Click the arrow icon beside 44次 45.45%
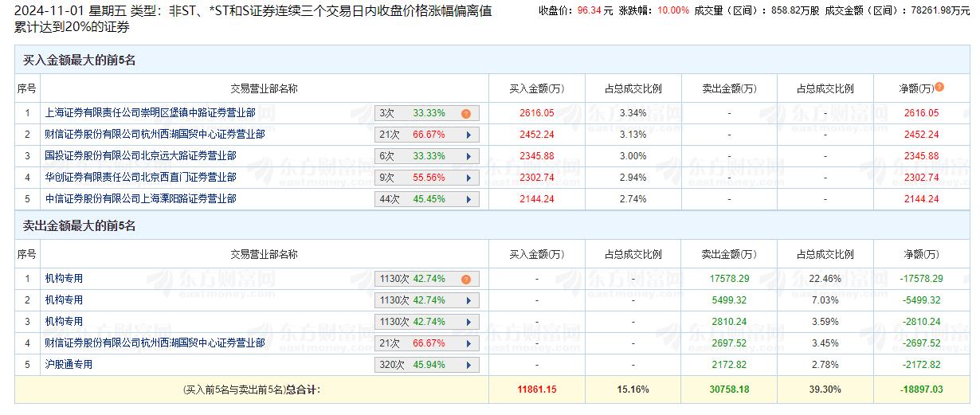The image size is (980, 415). coord(468,200)
